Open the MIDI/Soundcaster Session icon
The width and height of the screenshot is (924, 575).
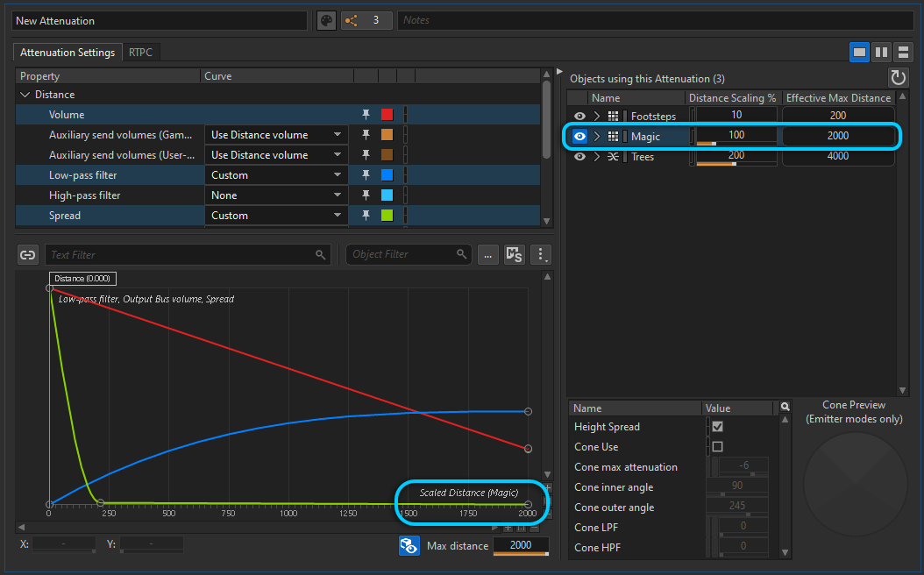tap(515, 253)
